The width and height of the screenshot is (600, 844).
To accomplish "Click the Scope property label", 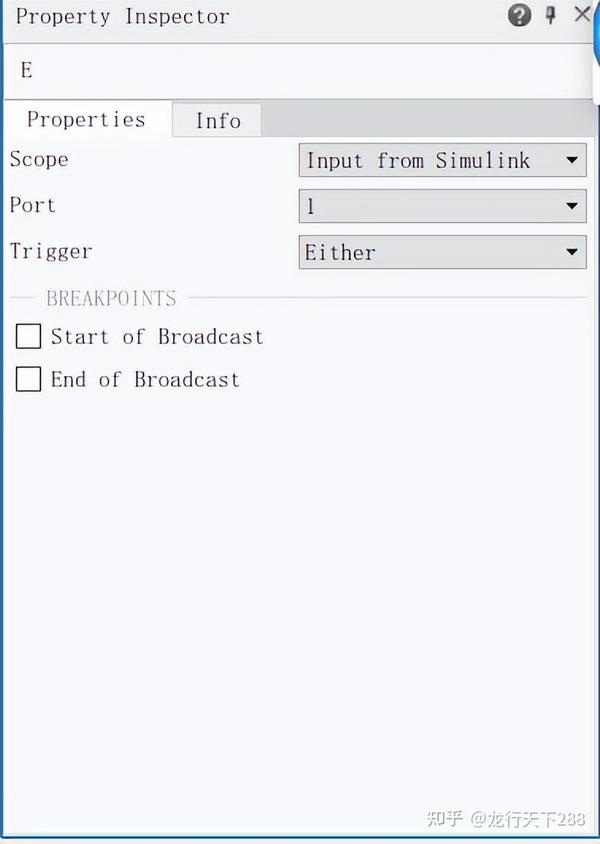I will 39,159.
